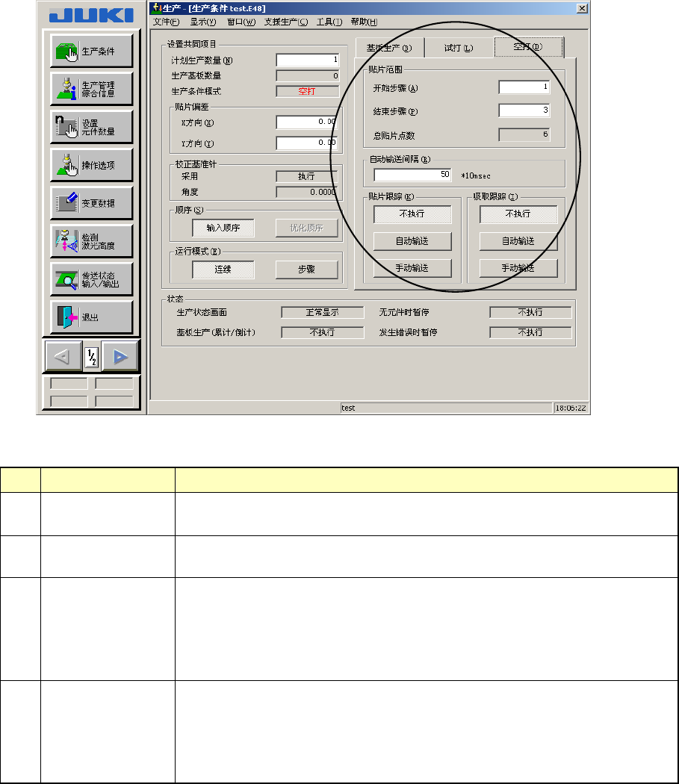Click 开始步骤(A) input field
This screenshot has height=784, width=679.
click(524, 87)
